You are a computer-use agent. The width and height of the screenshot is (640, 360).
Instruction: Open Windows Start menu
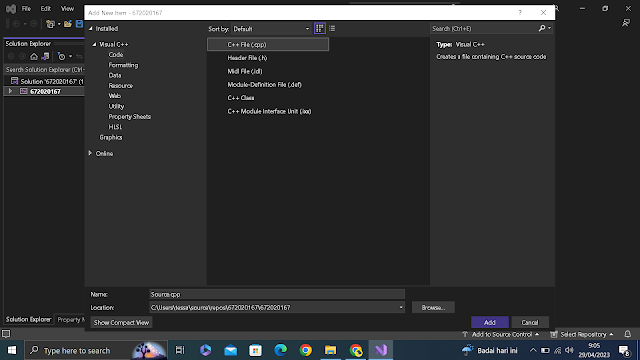point(12,350)
